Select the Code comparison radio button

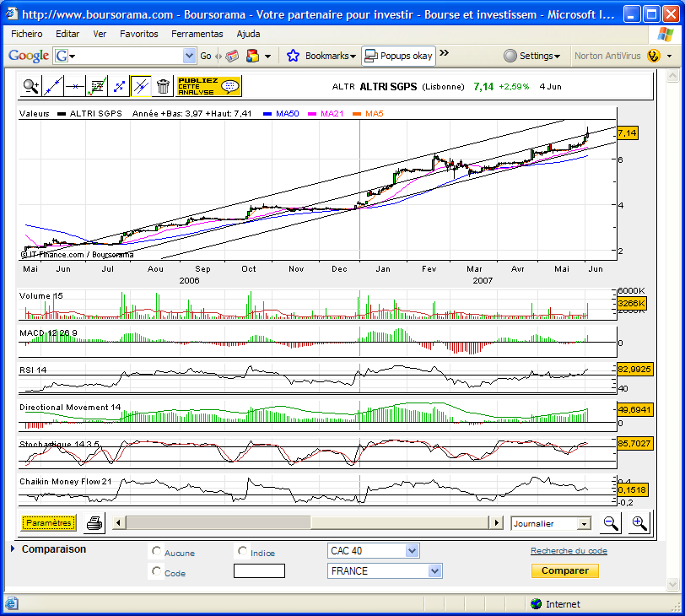coord(156,571)
